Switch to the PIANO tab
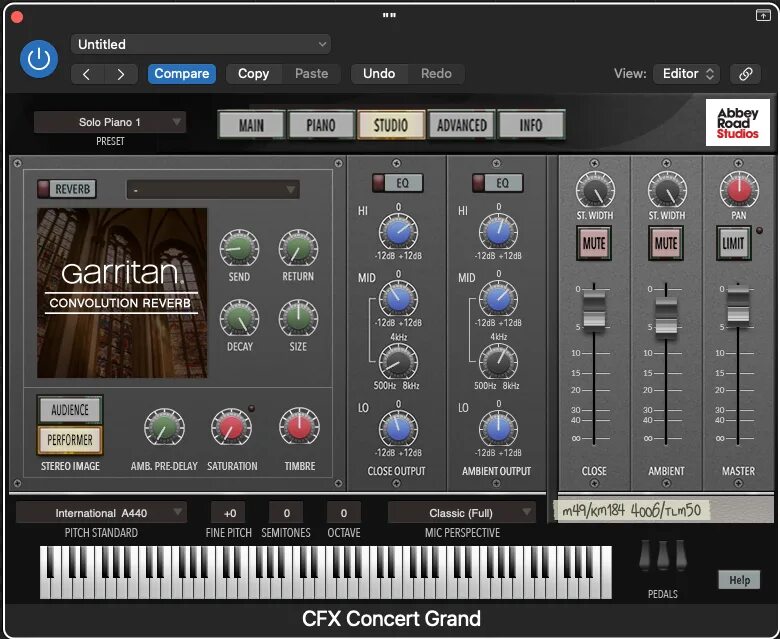 321,125
